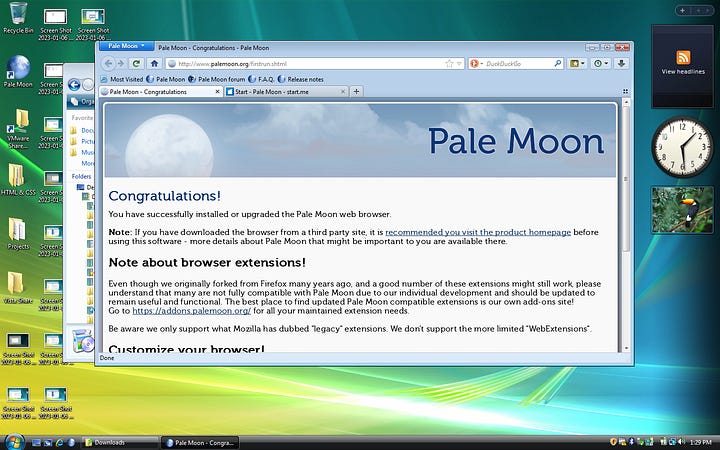Screen dimensions: 720x450
Task: Open the downloads window via the down-arrow icon
Action: point(621,63)
